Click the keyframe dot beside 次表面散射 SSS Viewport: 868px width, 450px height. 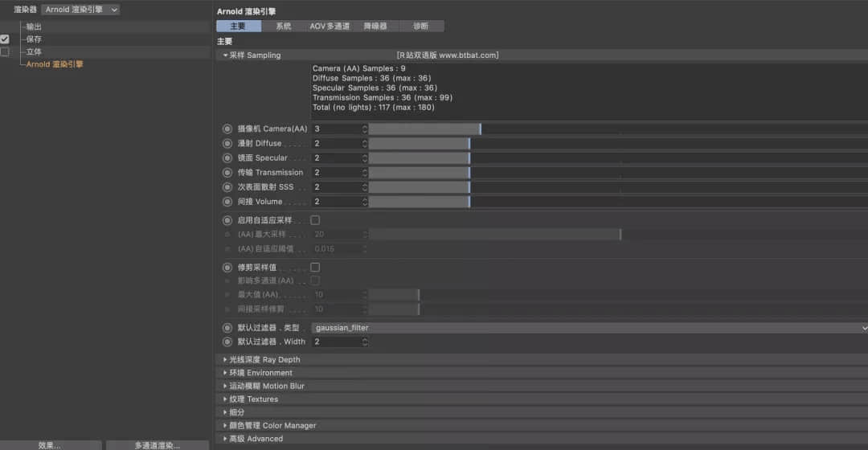pyautogui.click(x=227, y=186)
